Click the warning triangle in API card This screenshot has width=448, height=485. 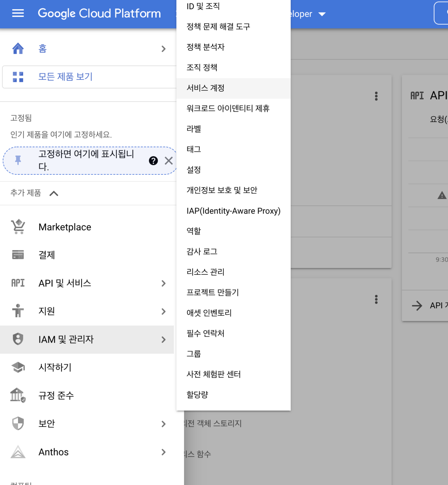tap(442, 195)
